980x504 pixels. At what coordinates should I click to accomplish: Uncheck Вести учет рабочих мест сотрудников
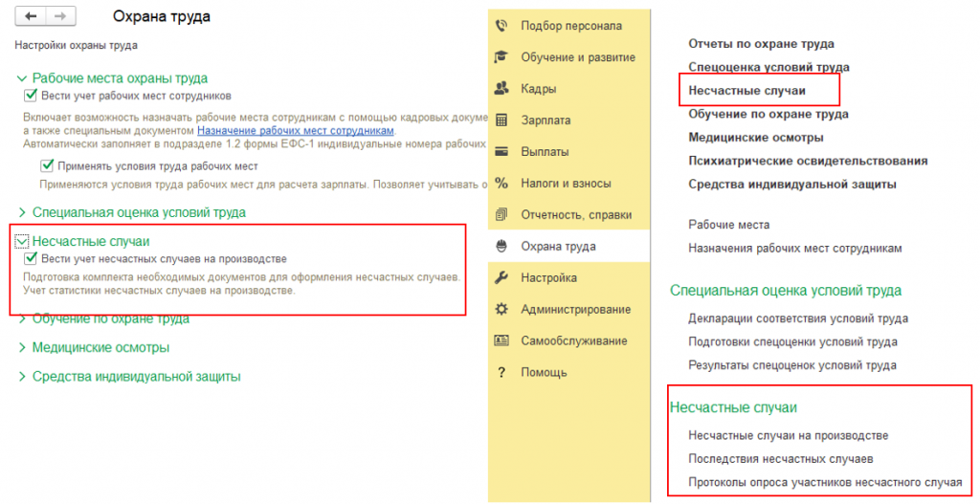coord(30,96)
